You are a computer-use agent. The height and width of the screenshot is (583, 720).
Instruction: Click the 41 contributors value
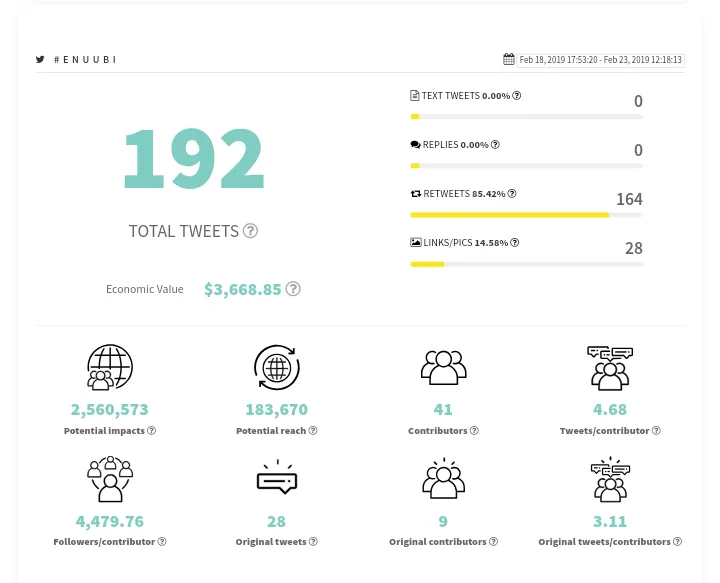[x=443, y=409]
